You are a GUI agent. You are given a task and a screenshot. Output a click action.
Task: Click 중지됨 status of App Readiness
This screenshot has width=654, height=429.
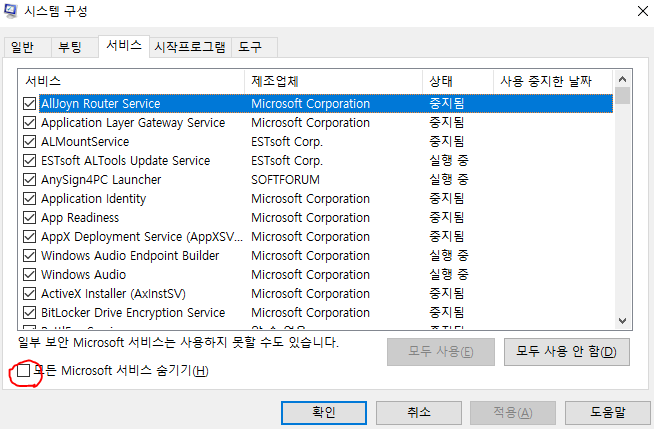pos(447,218)
